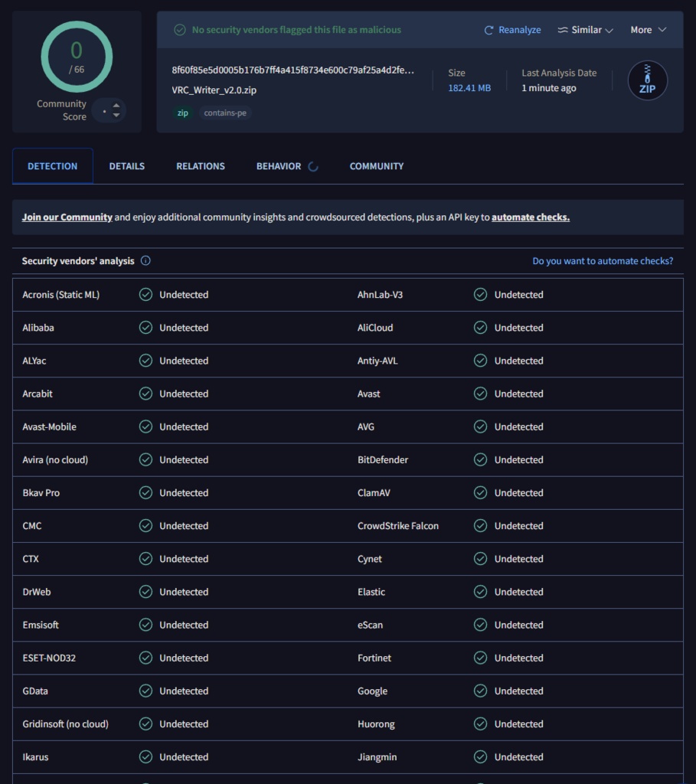Click the green checkmark next to 'No security vendors flagged'

(179, 30)
